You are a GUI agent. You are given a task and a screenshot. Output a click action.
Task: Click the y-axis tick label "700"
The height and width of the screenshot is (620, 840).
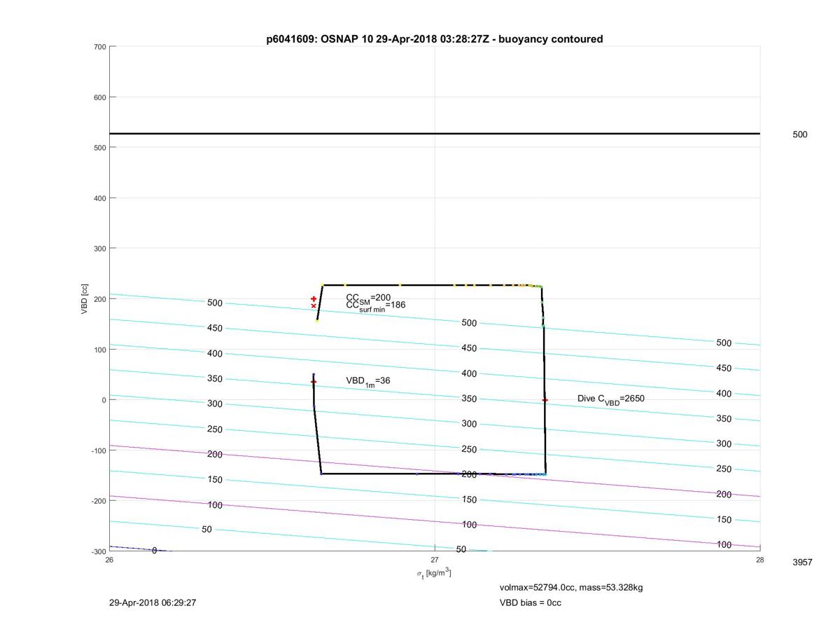[x=99, y=47]
